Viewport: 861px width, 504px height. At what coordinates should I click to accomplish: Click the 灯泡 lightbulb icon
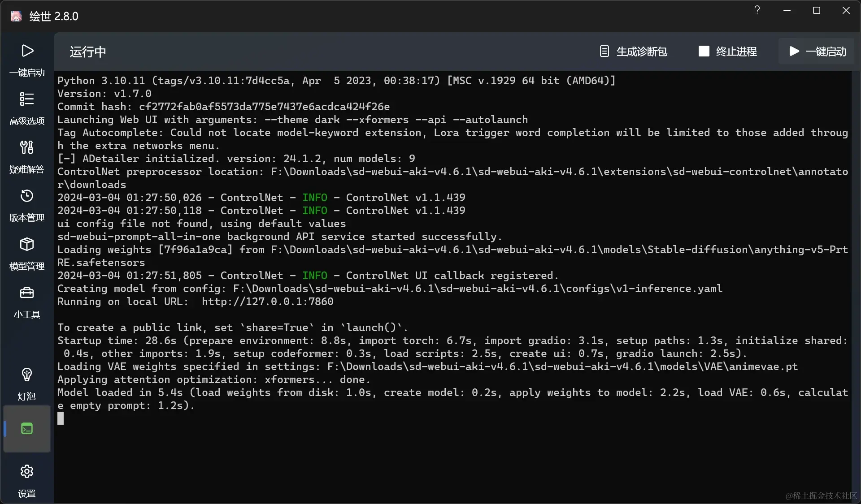coord(26,375)
